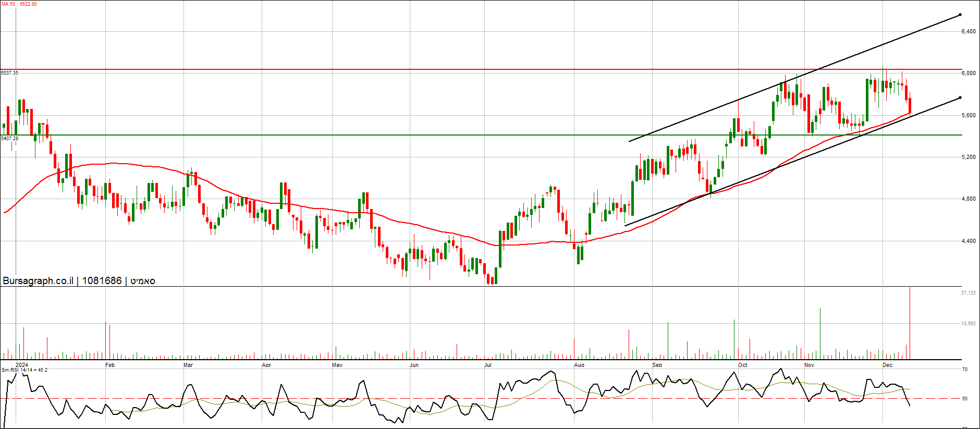Click the MA 50 indicator label
980x429 pixels.
coord(19,4)
